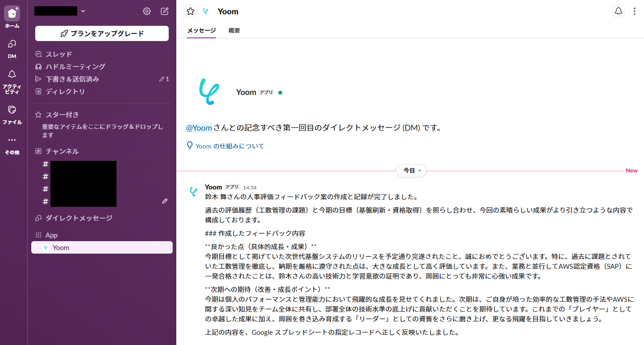The height and width of the screenshot is (345, 644).
Task: Click the スター付き drag-and-drop hint text
Action: 103,131
